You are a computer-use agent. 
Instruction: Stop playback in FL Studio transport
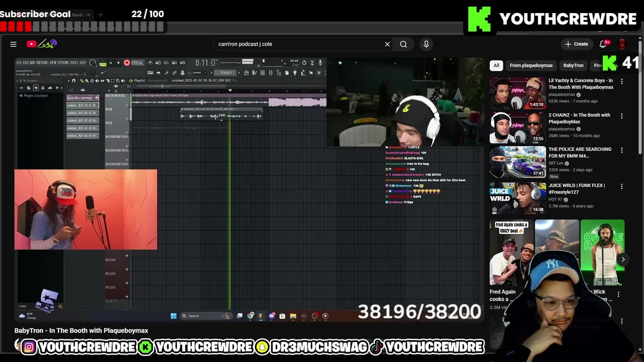[x=118, y=63]
